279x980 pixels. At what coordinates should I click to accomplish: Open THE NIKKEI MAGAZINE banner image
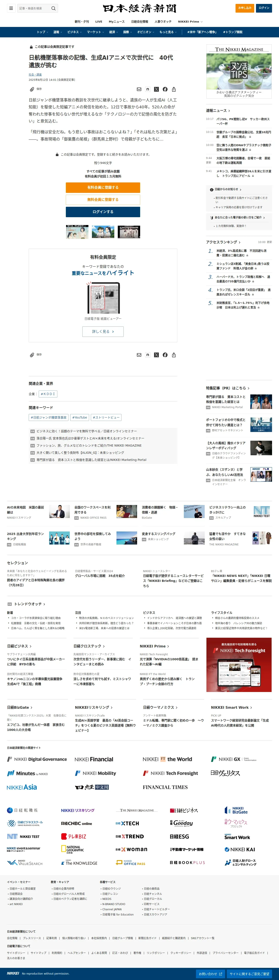pyautogui.click(x=239, y=71)
